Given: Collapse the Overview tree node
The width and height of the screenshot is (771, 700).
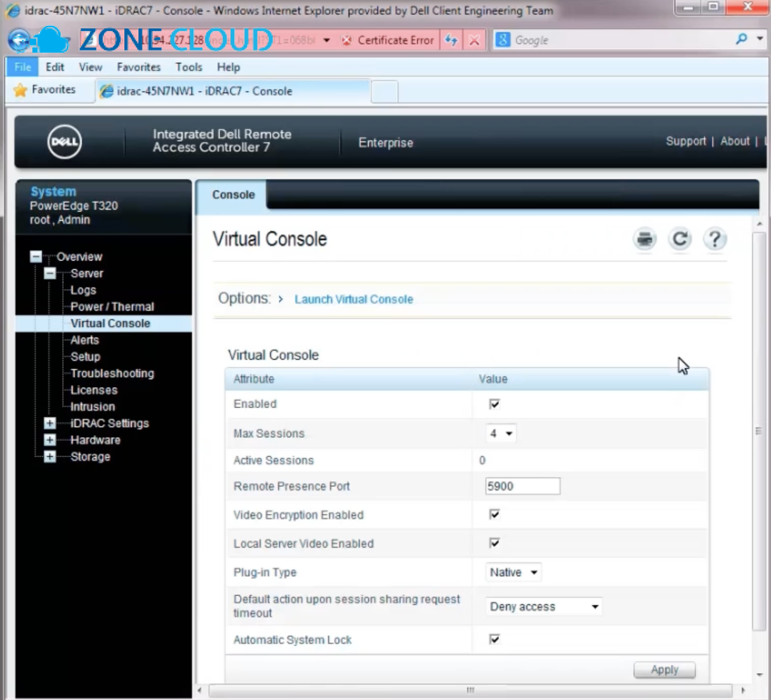Looking at the screenshot, I should point(36,256).
